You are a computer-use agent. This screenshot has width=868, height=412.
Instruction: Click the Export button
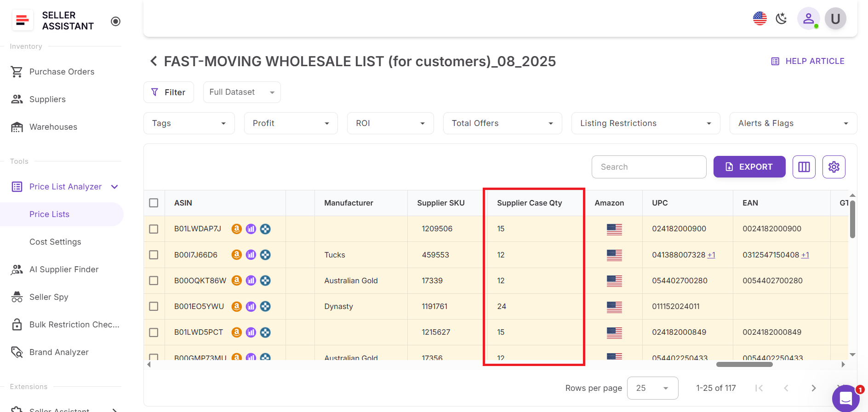[x=749, y=167]
